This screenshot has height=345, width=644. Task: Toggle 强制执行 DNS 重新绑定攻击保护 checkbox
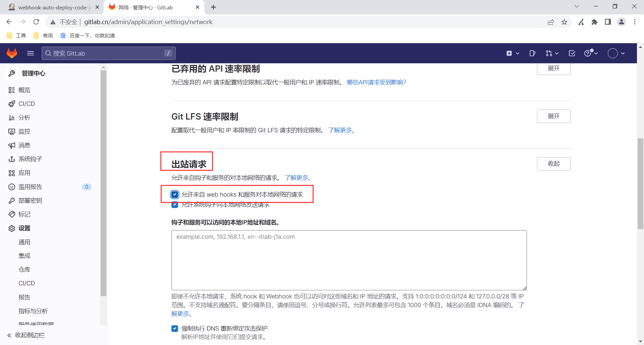pyautogui.click(x=175, y=329)
